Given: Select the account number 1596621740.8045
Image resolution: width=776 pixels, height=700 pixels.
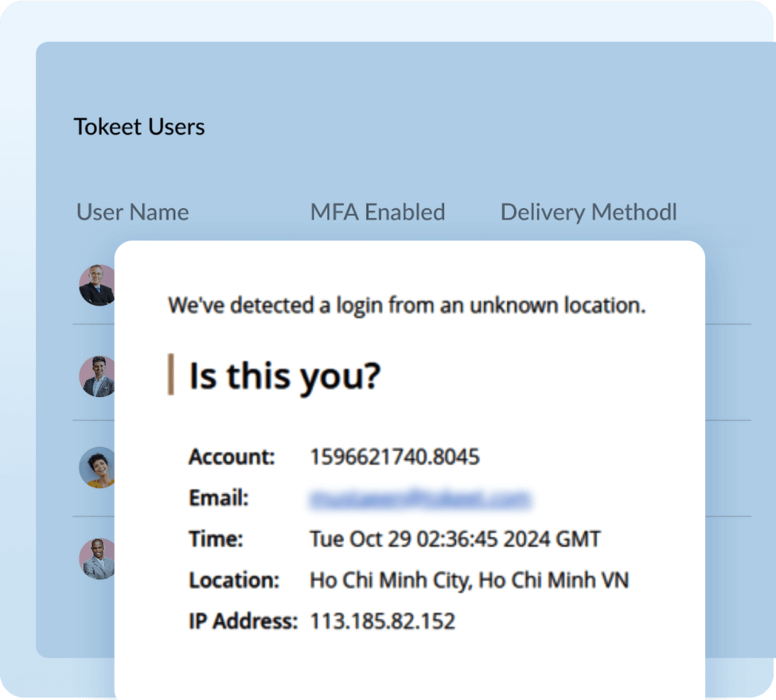Looking at the screenshot, I should click(x=395, y=457).
